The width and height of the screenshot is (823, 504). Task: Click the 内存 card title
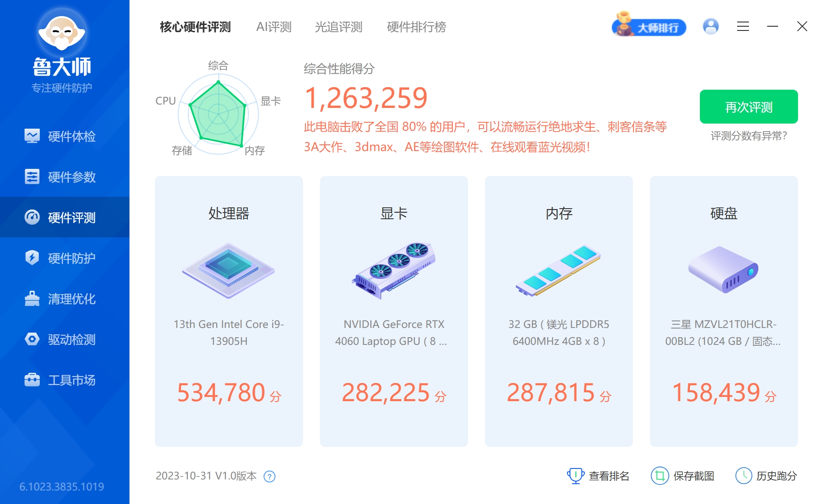point(559,213)
